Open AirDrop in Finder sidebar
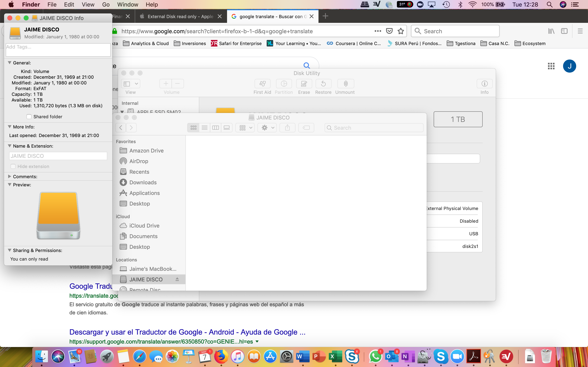This screenshot has height=367, width=588. (138, 161)
